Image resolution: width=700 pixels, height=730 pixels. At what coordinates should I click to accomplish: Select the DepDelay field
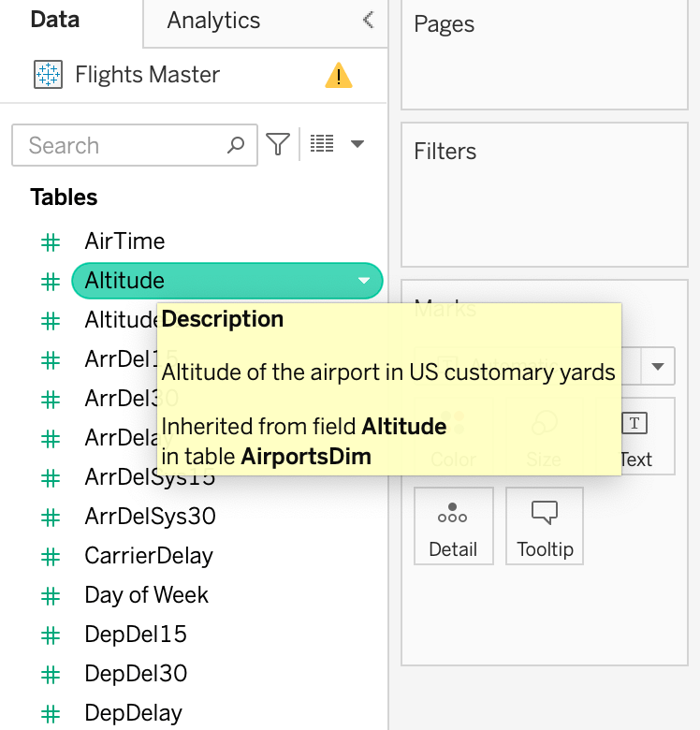[x=133, y=713]
